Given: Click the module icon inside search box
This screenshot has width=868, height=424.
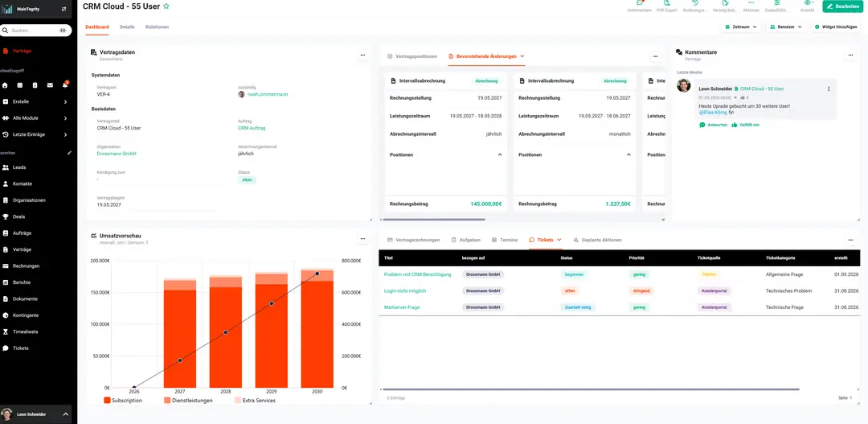Looking at the screenshot, I should point(63,30).
